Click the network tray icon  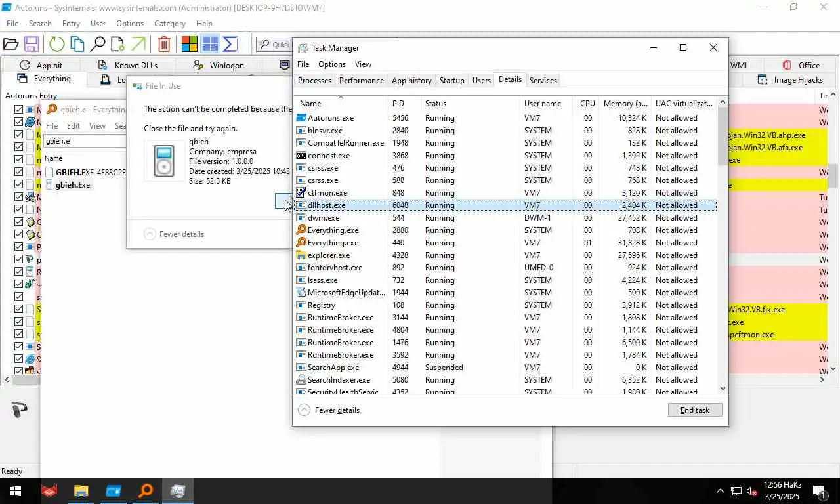[736, 491]
